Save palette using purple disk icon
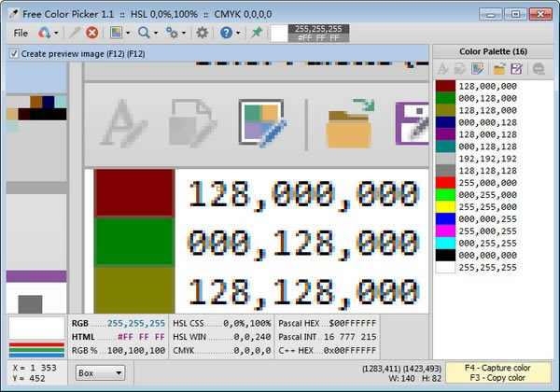Image resolution: width=560 pixels, height=392 pixels. 513,69
